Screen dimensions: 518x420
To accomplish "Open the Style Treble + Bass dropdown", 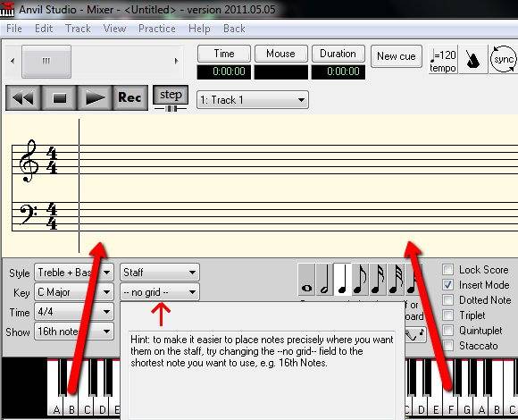I will (74, 273).
